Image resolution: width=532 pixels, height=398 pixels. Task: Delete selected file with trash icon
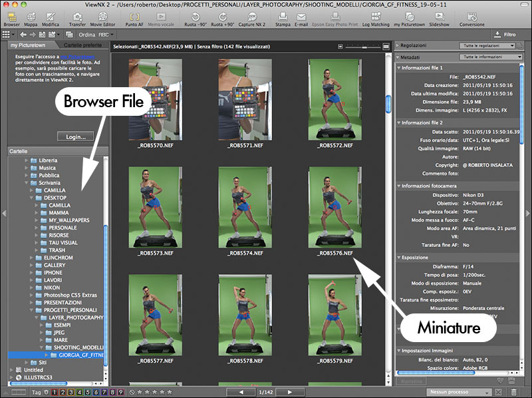[514, 392]
